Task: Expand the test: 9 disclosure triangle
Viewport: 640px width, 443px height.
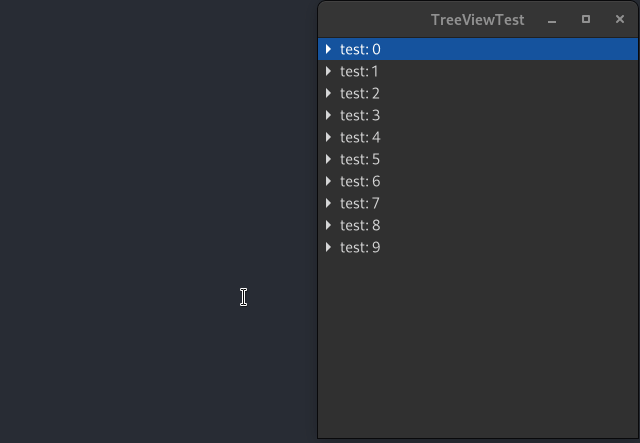Action: pyautogui.click(x=329, y=247)
